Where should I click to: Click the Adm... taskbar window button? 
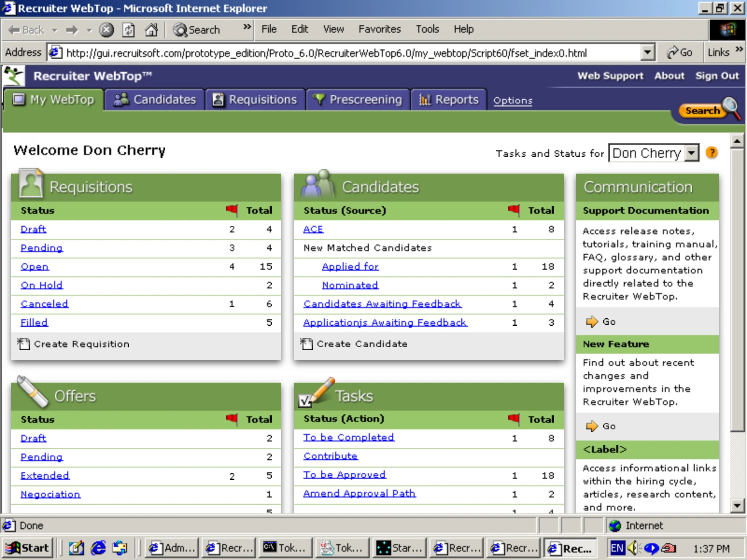coord(172,548)
